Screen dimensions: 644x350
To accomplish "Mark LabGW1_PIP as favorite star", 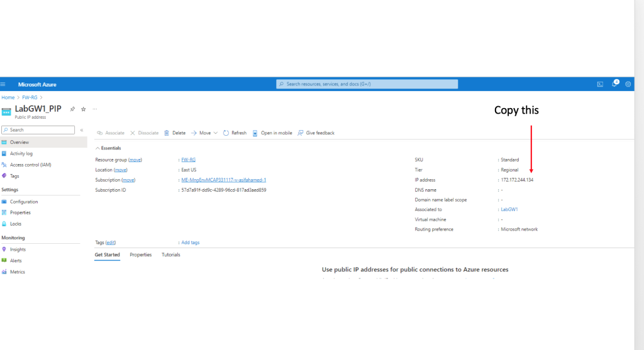I will click(83, 109).
